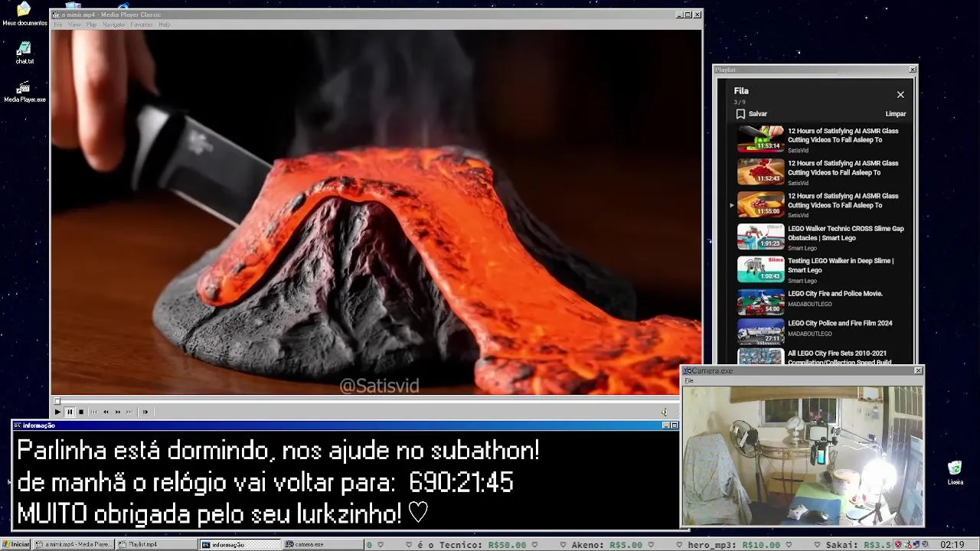The width and height of the screenshot is (980, 551).
Task: Close the Fila queue panel with X
Action: (x=900, y=95)
